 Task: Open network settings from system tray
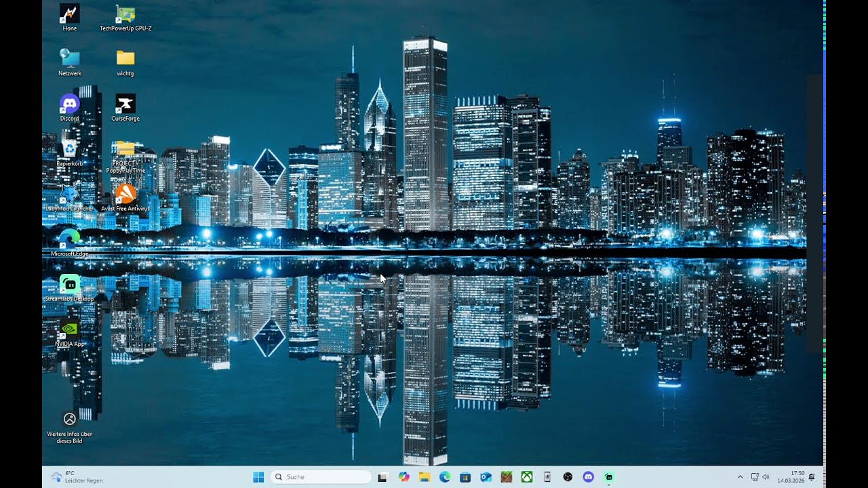pyautogui.click(x=755, y=477)
